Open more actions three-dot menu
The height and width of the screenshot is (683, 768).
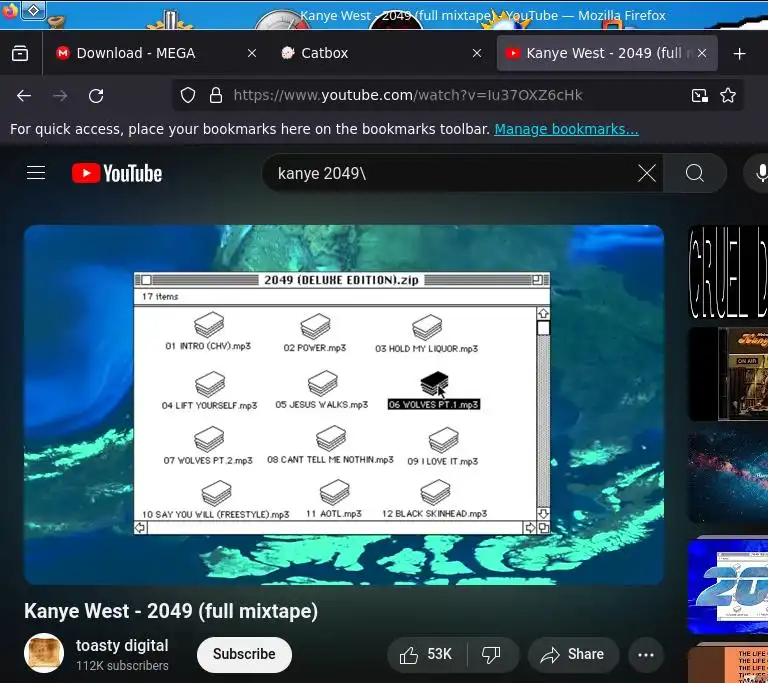(646, 655)
